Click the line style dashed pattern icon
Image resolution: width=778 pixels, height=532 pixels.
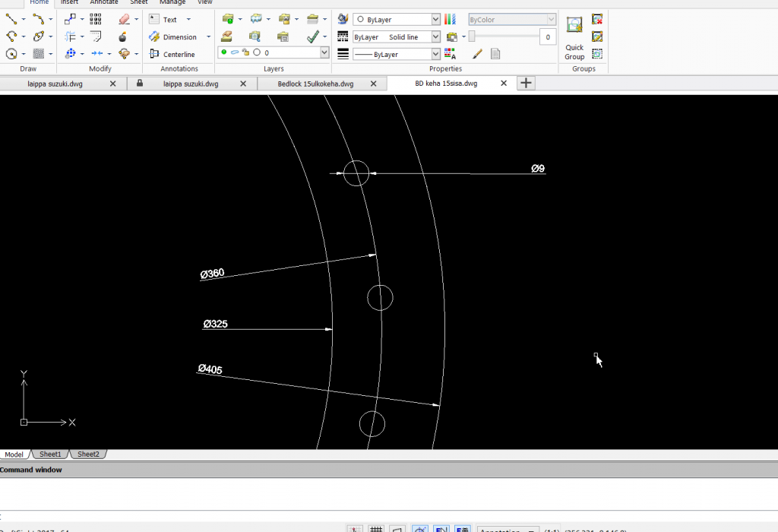[x=343, y=36]
